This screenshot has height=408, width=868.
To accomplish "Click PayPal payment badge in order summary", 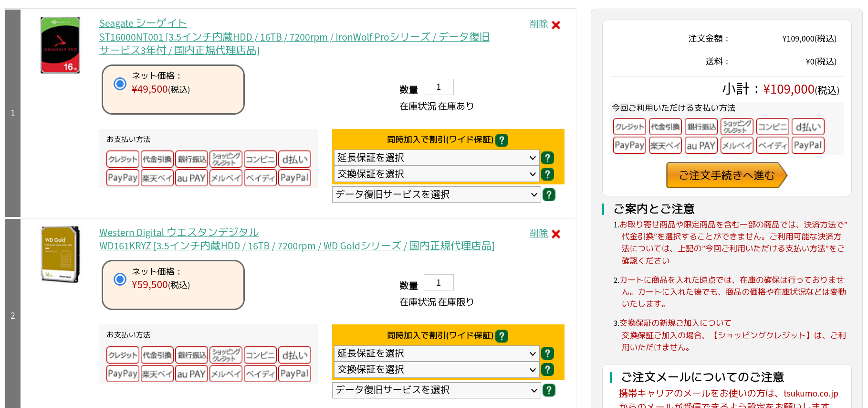I will click(808, 145).
